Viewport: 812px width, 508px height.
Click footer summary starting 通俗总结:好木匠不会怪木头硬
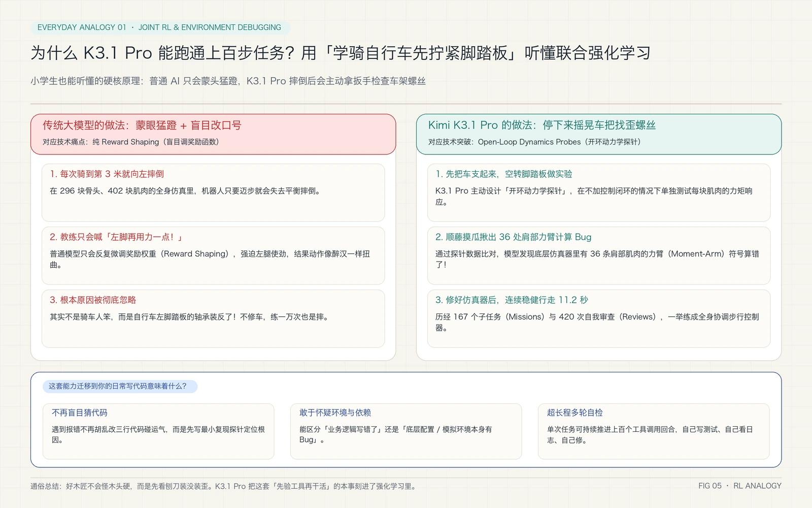click(x=224, y=486)
